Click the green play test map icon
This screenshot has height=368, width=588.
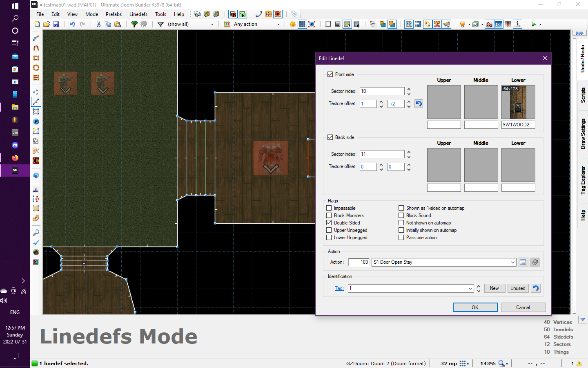534,25
